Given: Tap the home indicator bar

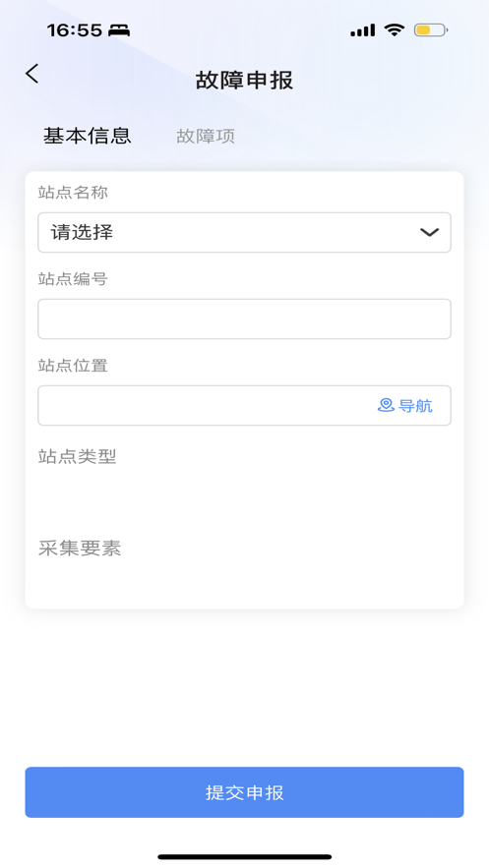Looking at the screenshot, I should (244, 857).
